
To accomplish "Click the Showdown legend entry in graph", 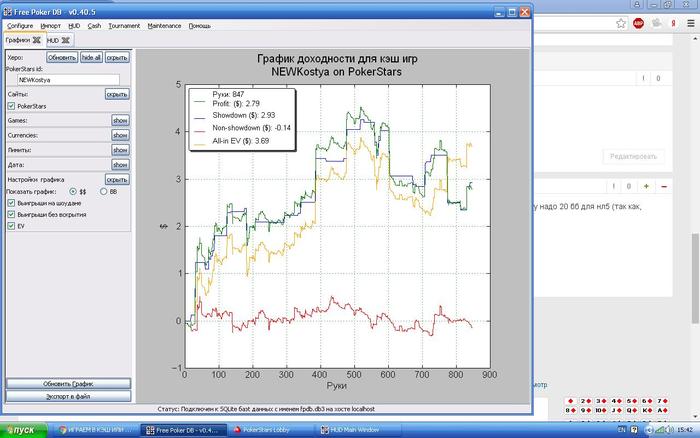I will click(x=244, y=115).
